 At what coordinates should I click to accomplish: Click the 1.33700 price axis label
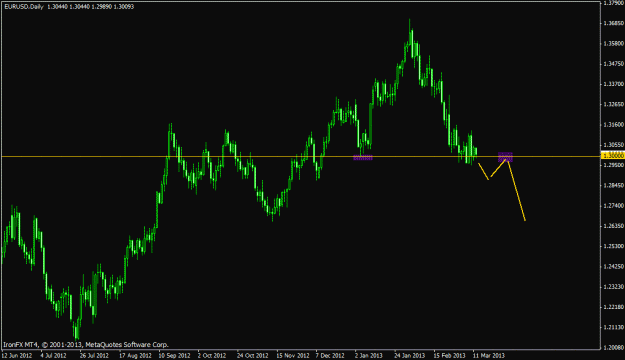pos(614,84)
